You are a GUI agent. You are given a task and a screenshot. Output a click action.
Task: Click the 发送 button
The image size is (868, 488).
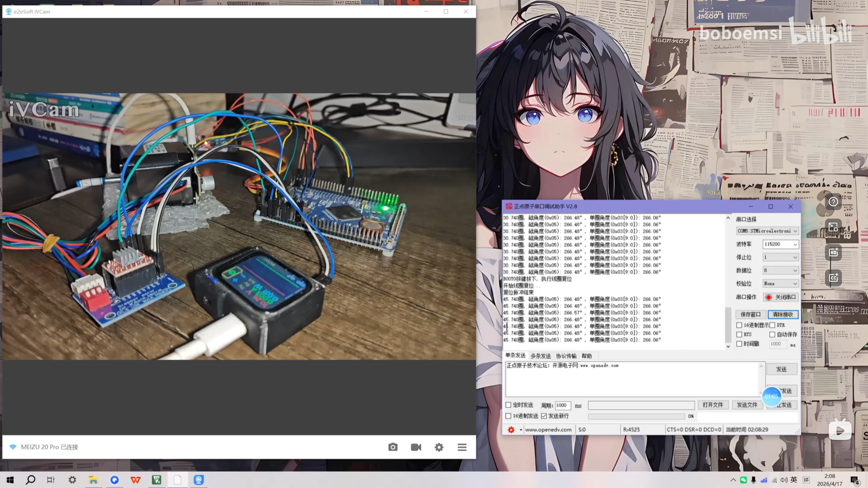click(x=782, y=369)
